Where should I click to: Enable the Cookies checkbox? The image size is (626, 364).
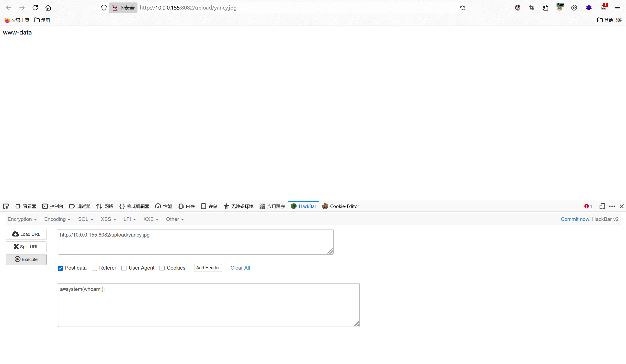coord(162,268)
